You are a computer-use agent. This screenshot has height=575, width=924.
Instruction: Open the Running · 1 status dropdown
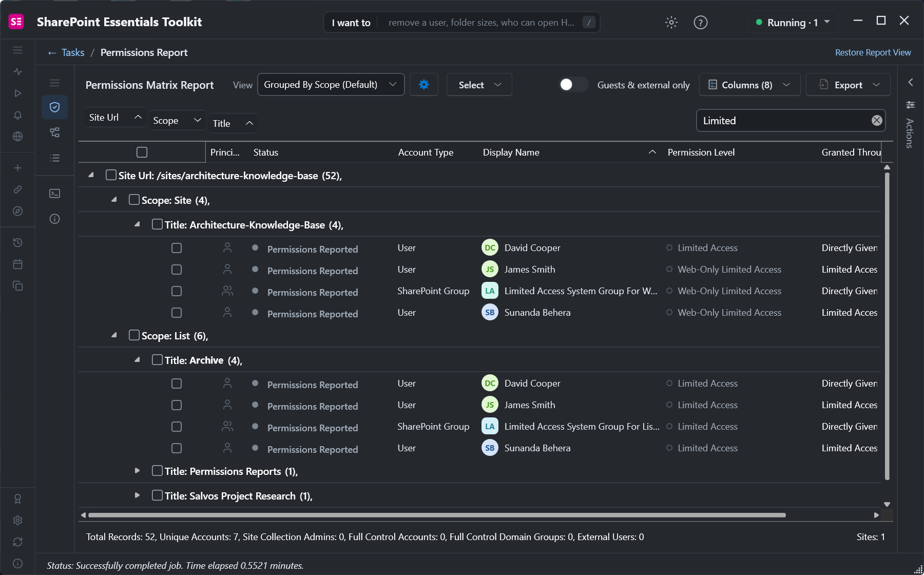point(793,23)
